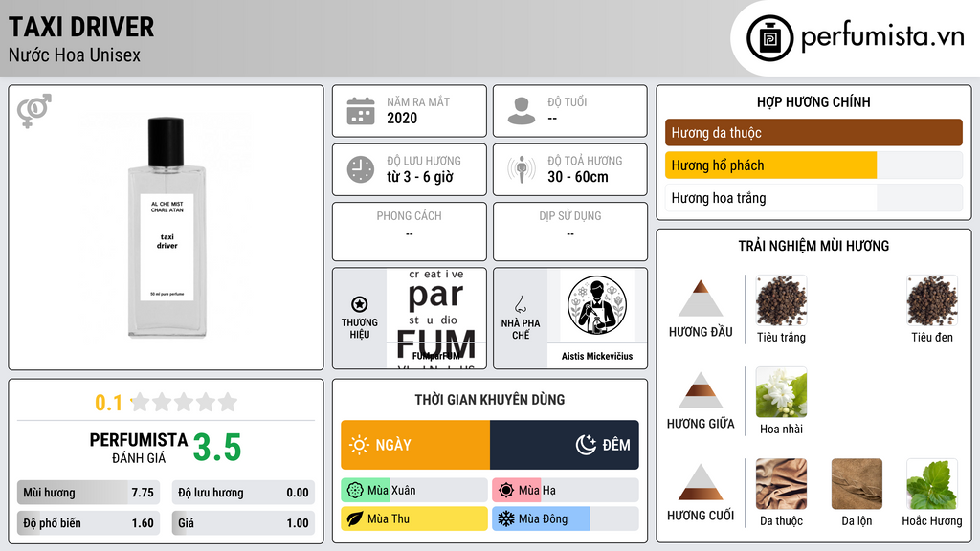The height and width of the screenshot is (551, 980).
Task: Open the Hoa nhài note image
Action: (781, 392)
